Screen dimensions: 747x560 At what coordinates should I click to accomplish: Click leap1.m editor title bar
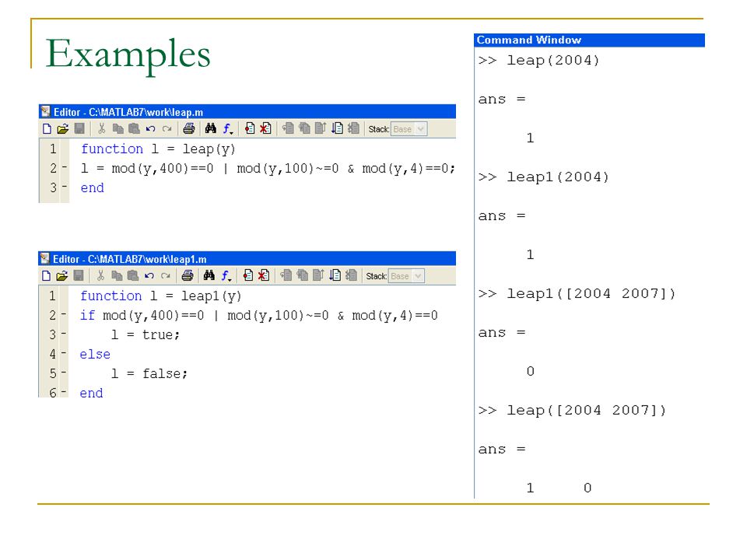(247, 259)
